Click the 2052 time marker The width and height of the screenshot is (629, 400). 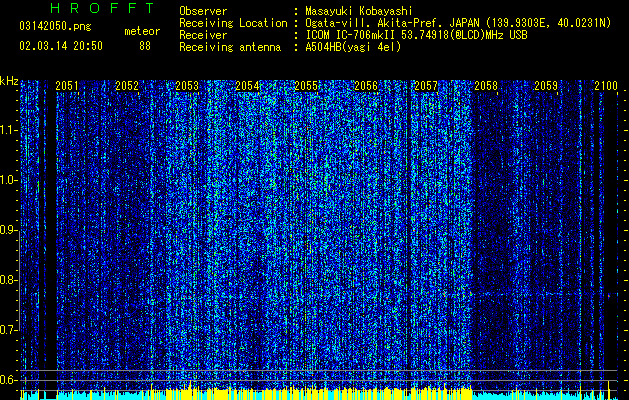pyautogui.click(x=127, y=86)
